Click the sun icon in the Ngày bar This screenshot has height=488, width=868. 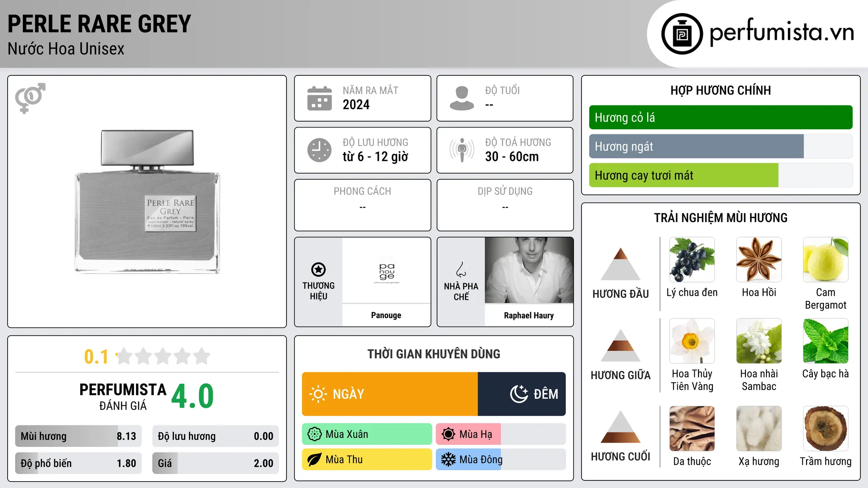tap(318, 394)
